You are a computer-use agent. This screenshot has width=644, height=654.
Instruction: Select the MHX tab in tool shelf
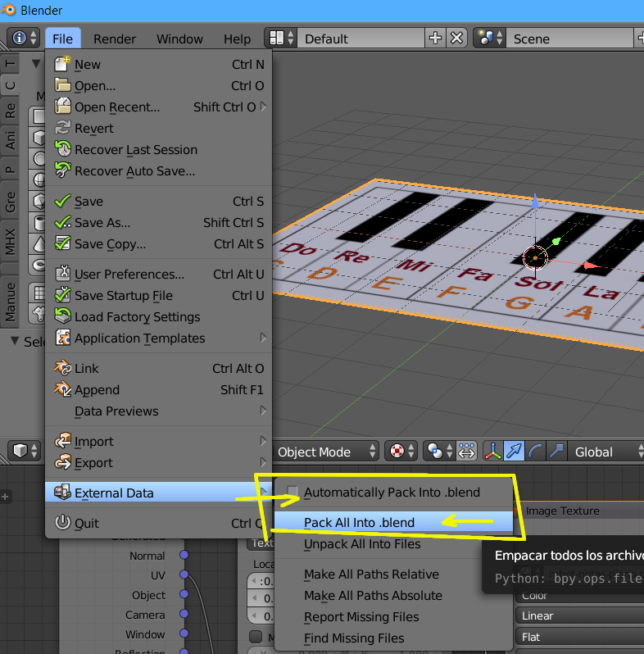(x=10, y=242)
